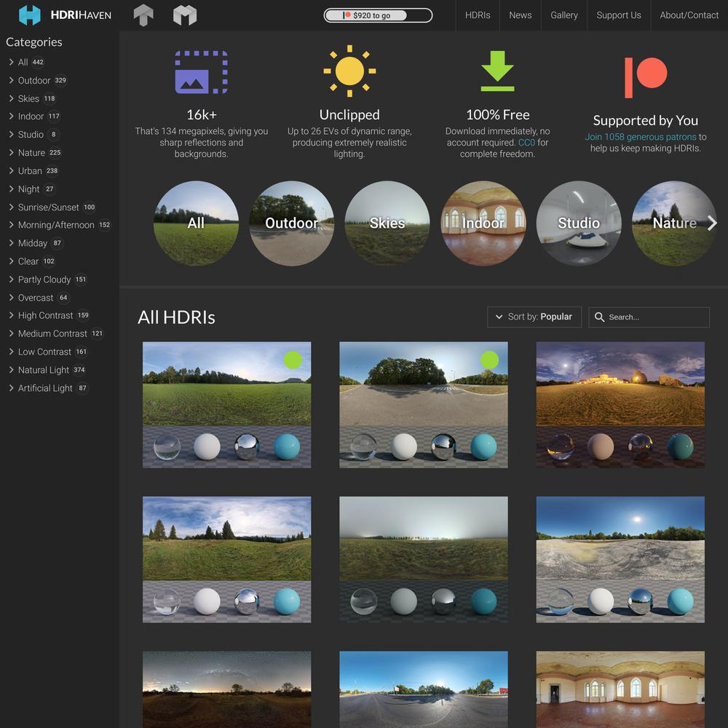Open the starry night sky HDRI thumbnail
This screenshot has width=728, height=728.
(x=226, y=689)
